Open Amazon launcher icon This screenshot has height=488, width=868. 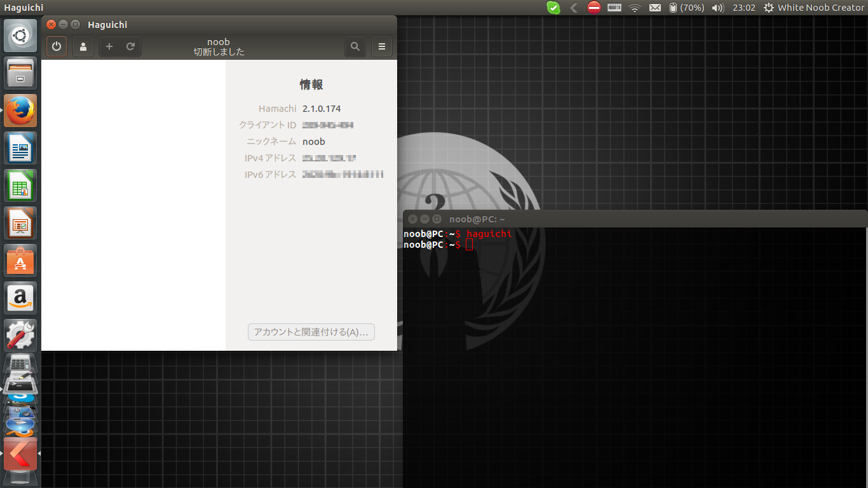(20, 297)
